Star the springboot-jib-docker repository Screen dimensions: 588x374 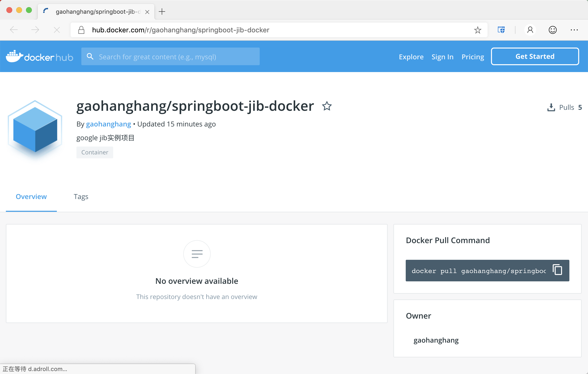coord(327,106)
